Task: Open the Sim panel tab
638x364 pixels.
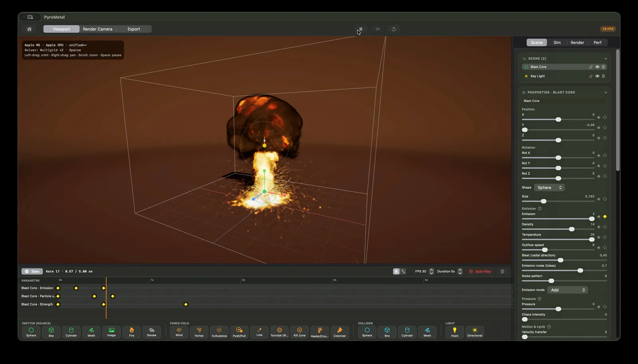Action: [557, 43]
